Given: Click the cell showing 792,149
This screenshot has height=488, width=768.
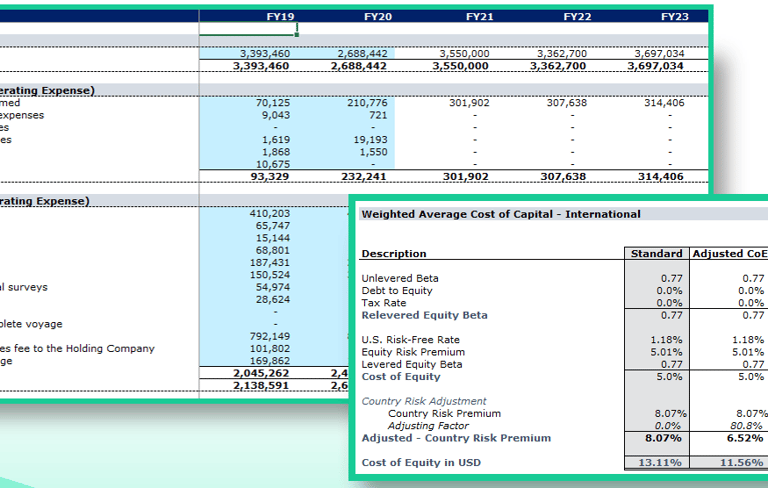Looking at the screenshot, I should click(269, 336).
